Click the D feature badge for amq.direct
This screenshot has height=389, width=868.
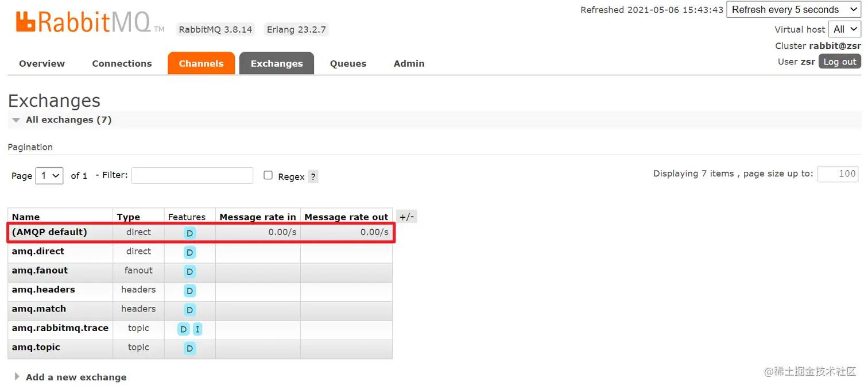(189, 252)
